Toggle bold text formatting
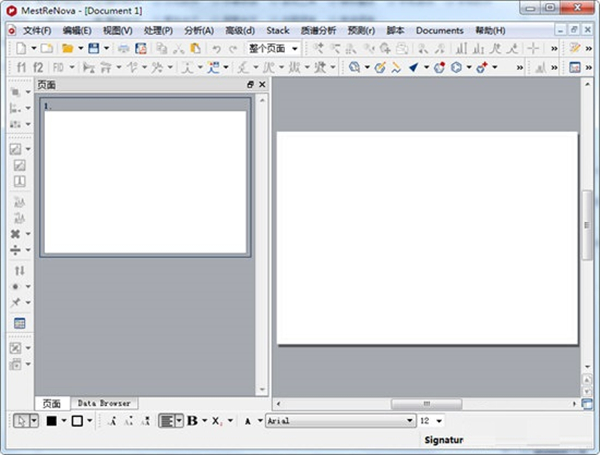This screenshot has width=600, height=455. (192, 421)
